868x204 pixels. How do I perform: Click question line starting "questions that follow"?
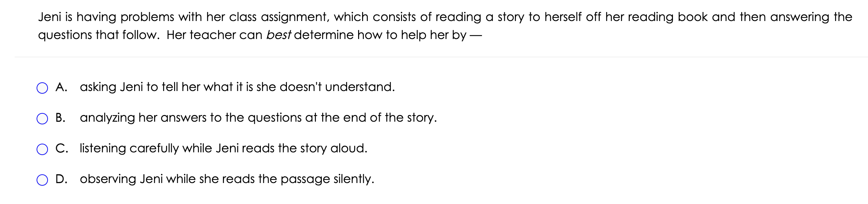pyautogui.click(x=260, y=35)
